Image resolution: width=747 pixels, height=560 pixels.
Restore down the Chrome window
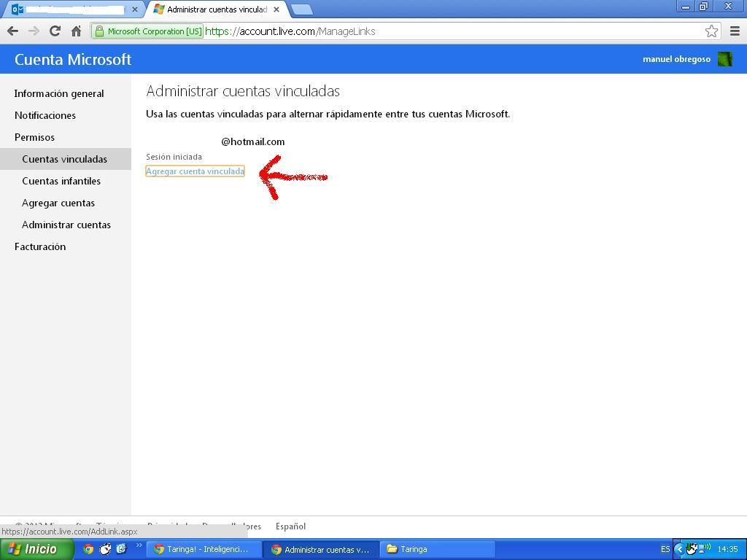[704, 7]
